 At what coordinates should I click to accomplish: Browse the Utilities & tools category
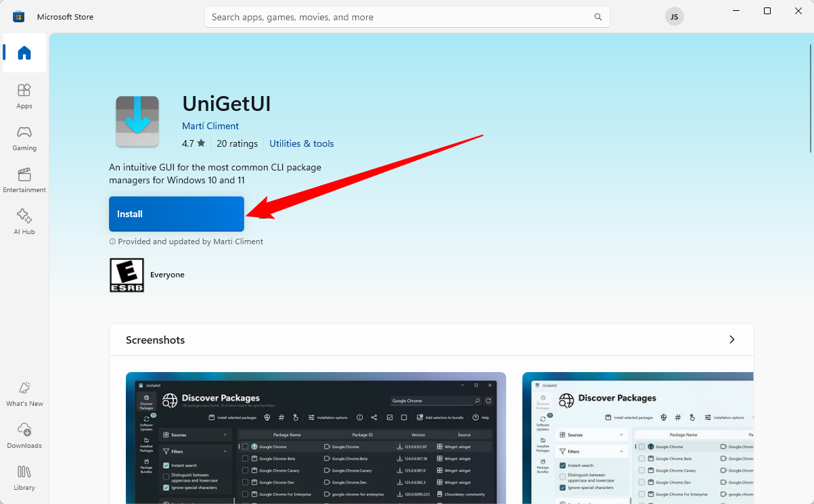(x=301, y=143)
